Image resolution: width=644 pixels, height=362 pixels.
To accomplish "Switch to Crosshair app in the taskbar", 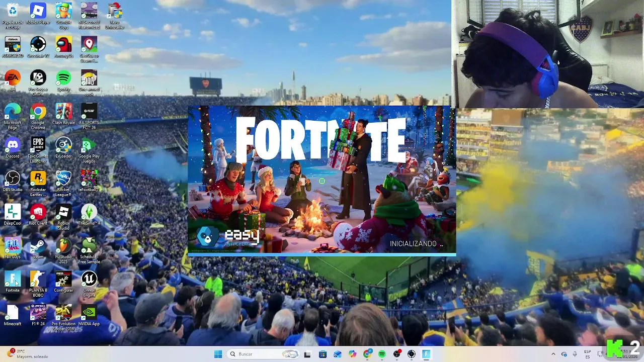I will click(x=412, y=354).
